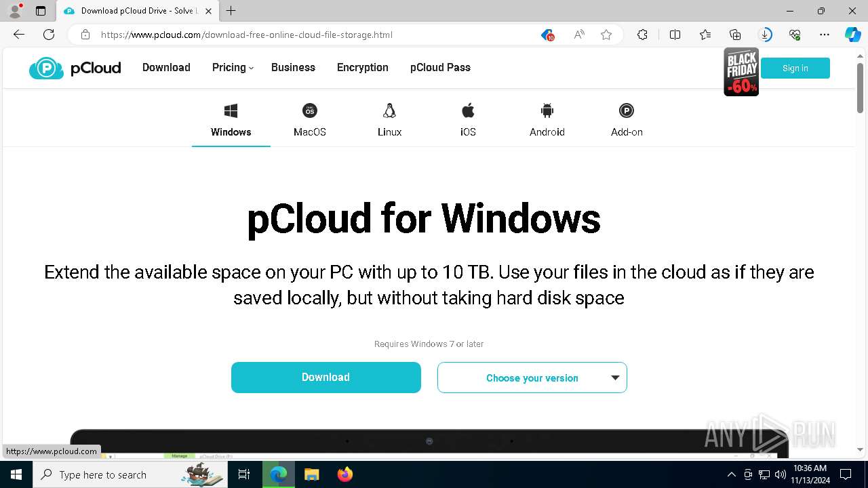Open network status tray icon

tap(764, 474)
